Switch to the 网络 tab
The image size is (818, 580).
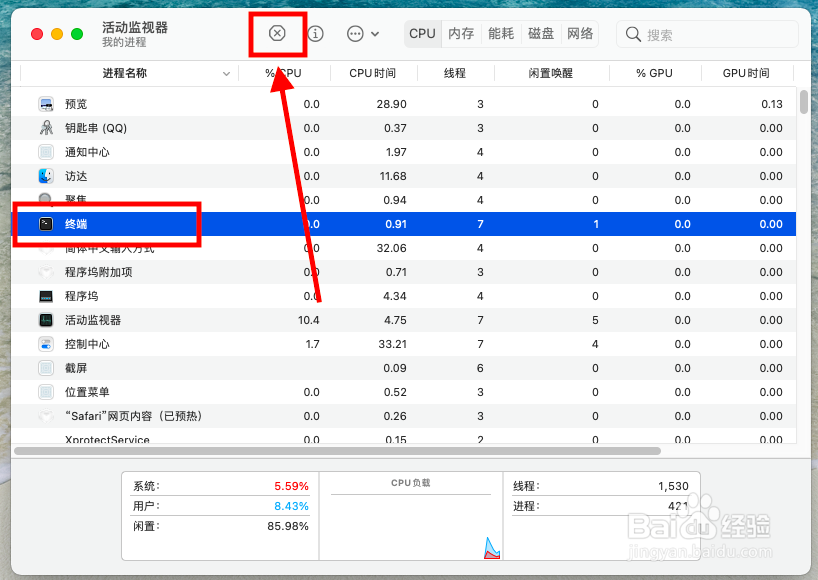[579, 33]
